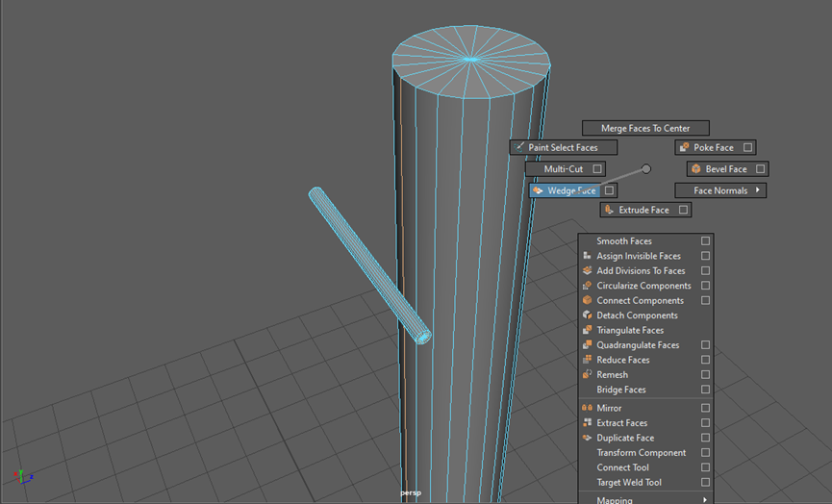The image size is (832, 504).
Task: Open Bevel Face option box
Action: [761, 168]
